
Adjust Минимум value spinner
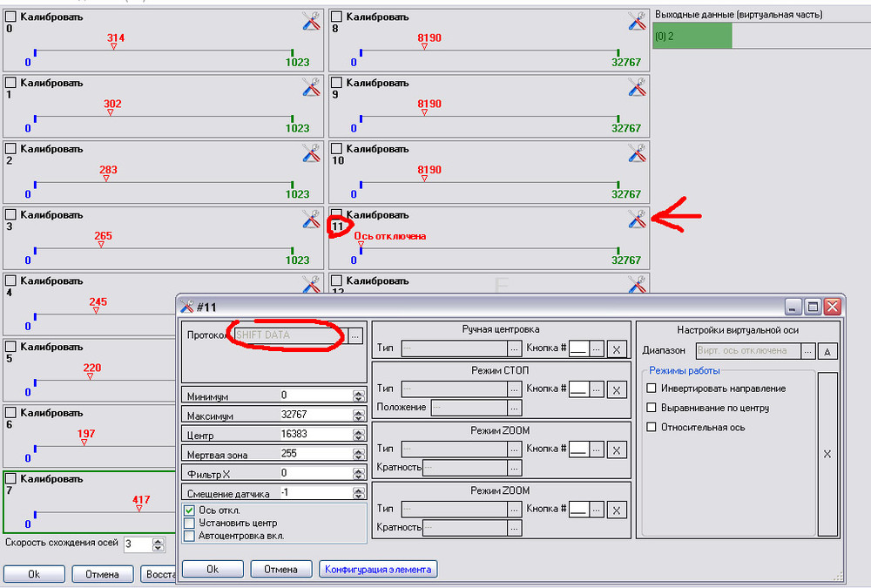pos(358,396)
